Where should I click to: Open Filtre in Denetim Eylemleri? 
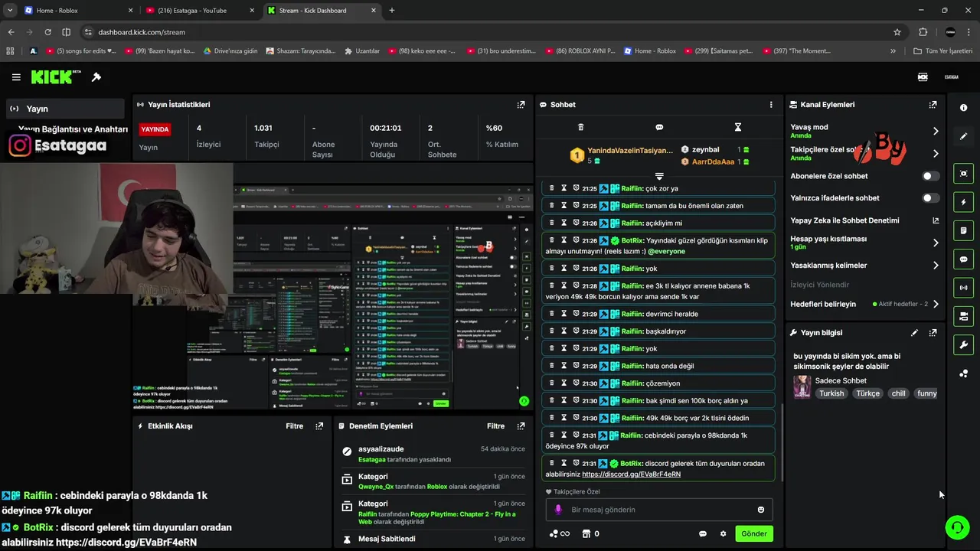495,426
